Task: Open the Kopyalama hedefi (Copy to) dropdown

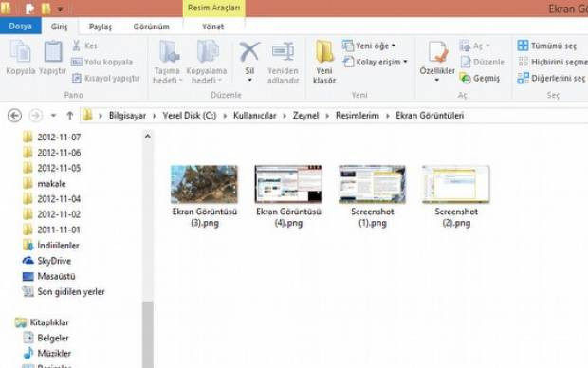Action: pos(207,63)
